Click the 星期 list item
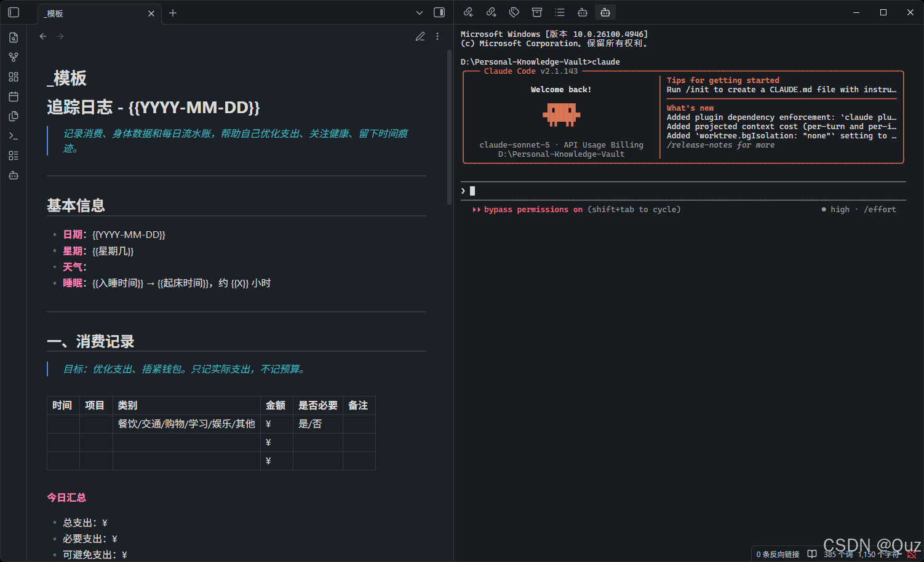Viewport: 924px width, 562px height. pos(98,251)
